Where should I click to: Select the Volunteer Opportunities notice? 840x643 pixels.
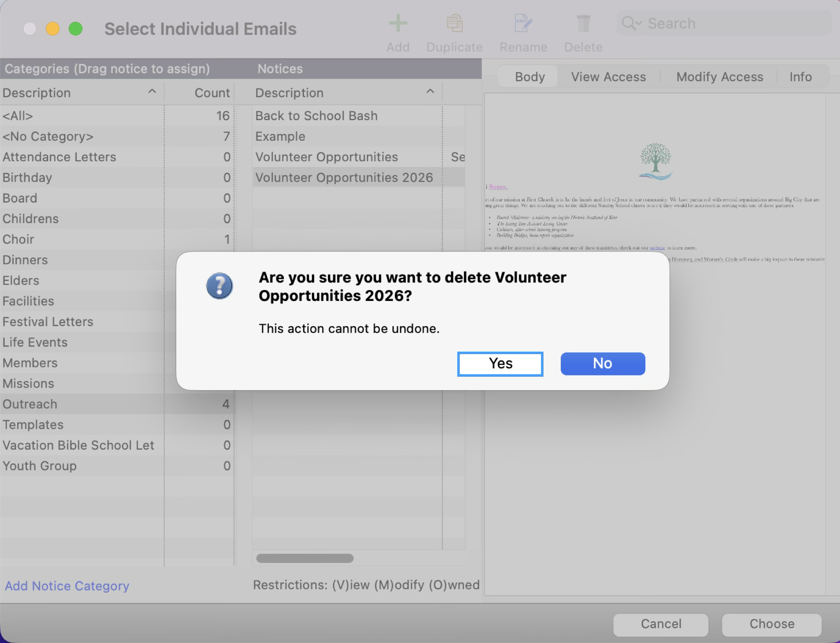(358, 157)
